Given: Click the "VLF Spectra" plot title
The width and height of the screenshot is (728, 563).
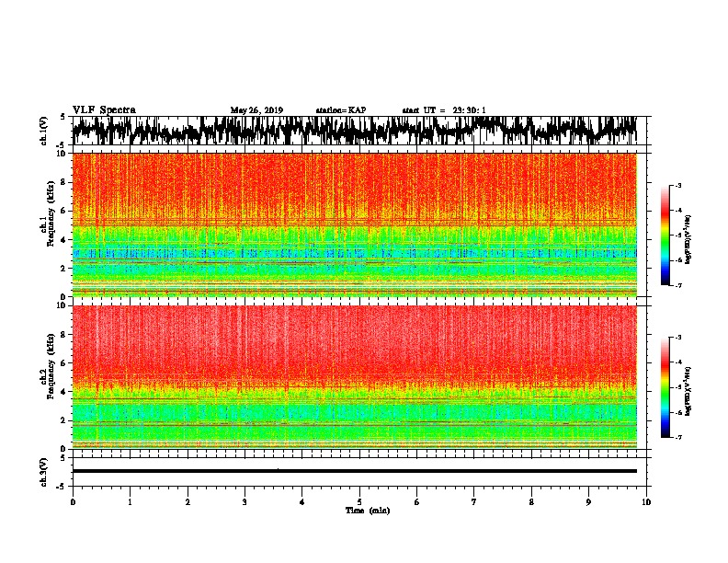Looking at the screenshot, I should coord(104,110).
